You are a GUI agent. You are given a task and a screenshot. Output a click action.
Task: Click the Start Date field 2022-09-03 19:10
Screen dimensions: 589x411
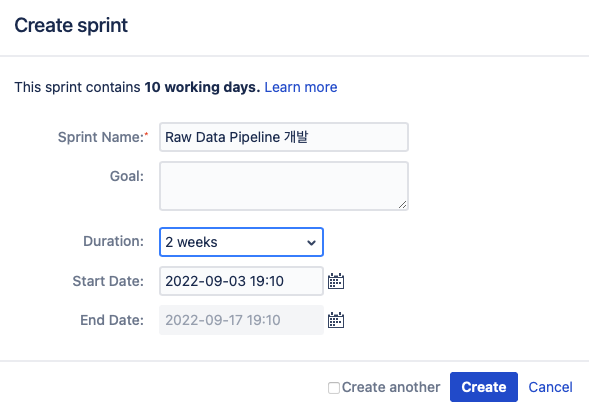pyautogui.click(x=241, y=281)
